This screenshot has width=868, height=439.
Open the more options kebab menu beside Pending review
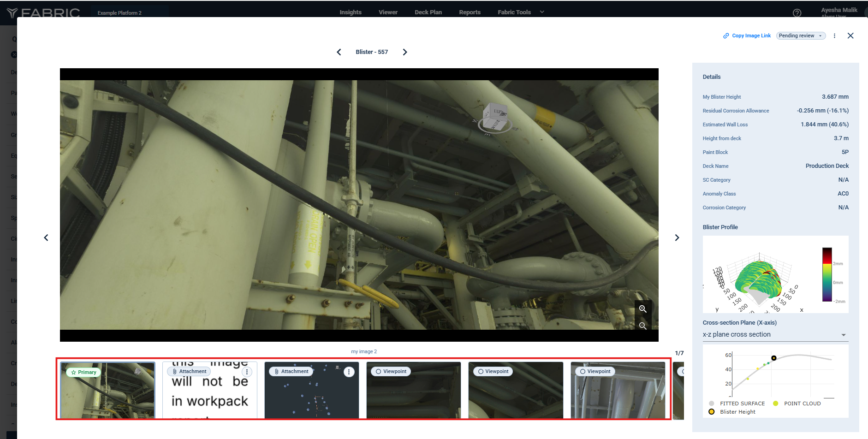click(x=834, y=36)
